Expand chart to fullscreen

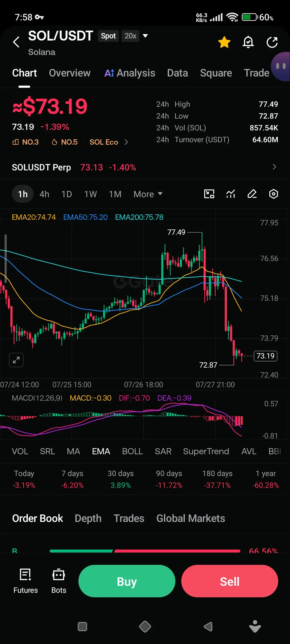point(16,360)
